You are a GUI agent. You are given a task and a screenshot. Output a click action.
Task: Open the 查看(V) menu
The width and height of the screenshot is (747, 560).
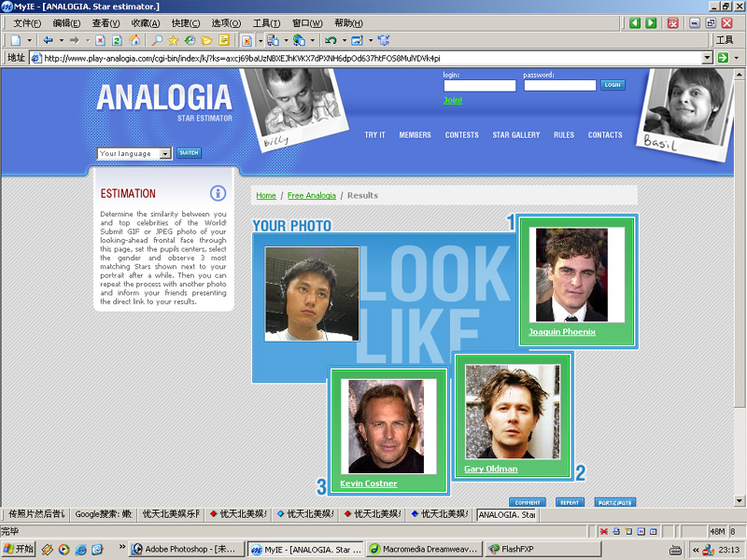[x=106, y=22]
